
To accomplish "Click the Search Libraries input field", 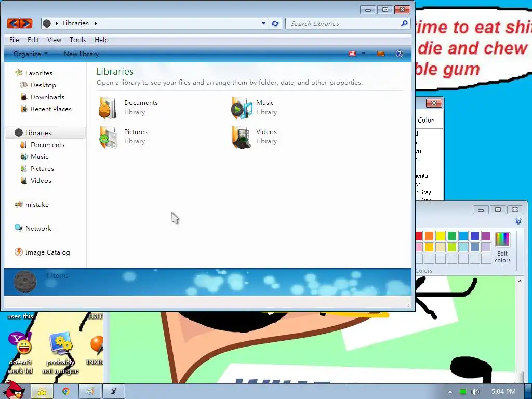I will 343,23.
